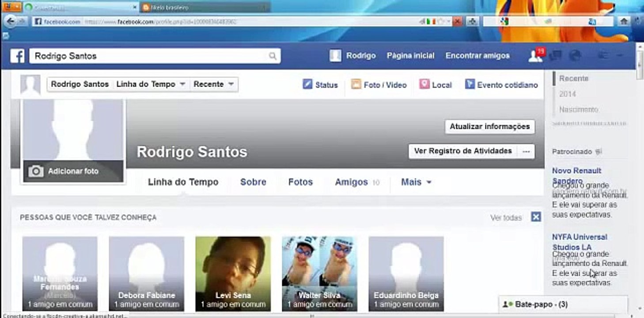The height and width of the screenshot is (318, 644).
Task: Open the Novo Renault Sandero ad link
Action: pyautogui.click(x=576, y=175)
